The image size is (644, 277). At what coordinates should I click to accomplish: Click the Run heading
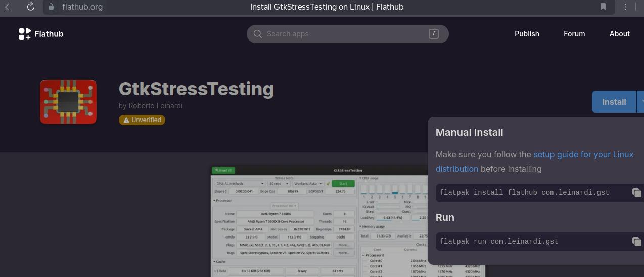pos(445,217)
